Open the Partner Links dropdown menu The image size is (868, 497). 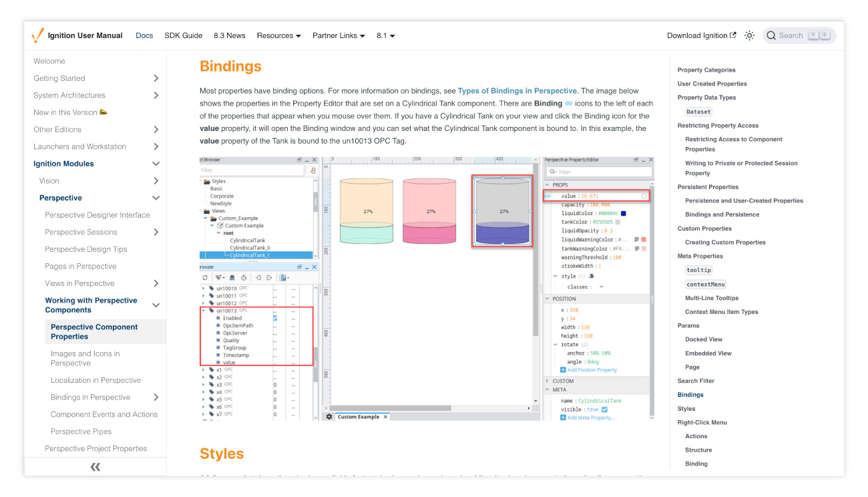pos(339,35)
